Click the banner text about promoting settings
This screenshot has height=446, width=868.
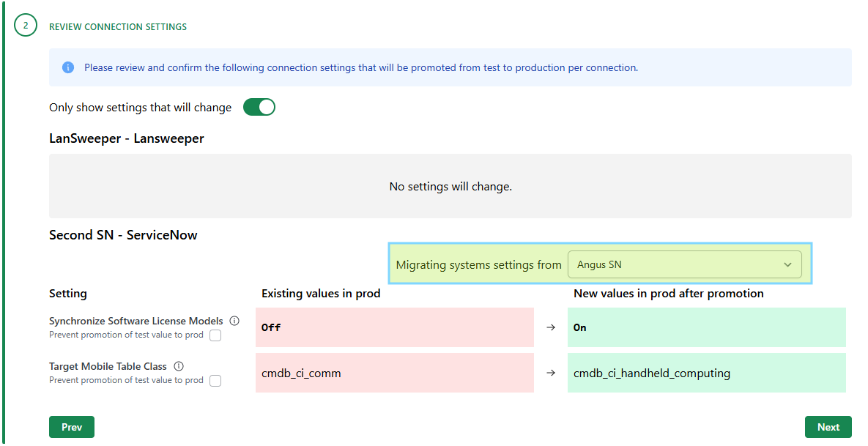click(361, 67)
